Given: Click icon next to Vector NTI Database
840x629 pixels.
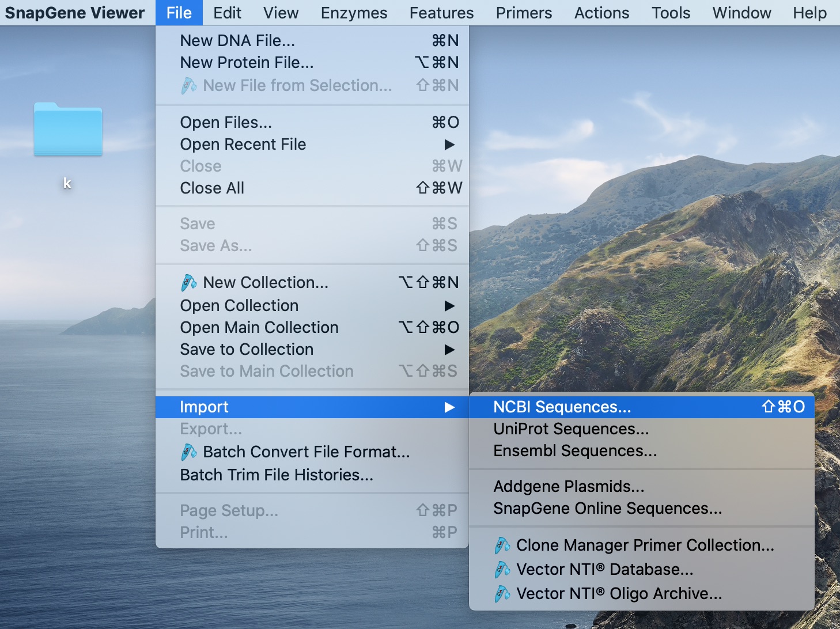Looking at the screenshot, I should 502,570.
